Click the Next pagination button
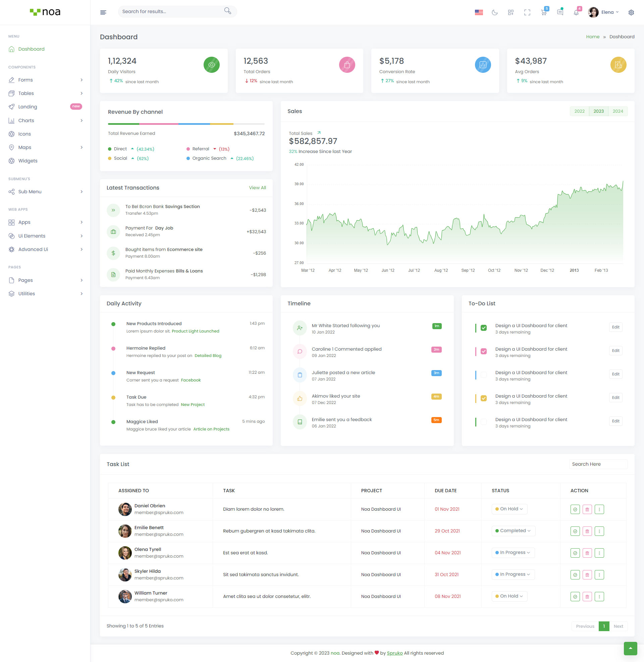This screenshot has width=644, height=662. (618, 626)
